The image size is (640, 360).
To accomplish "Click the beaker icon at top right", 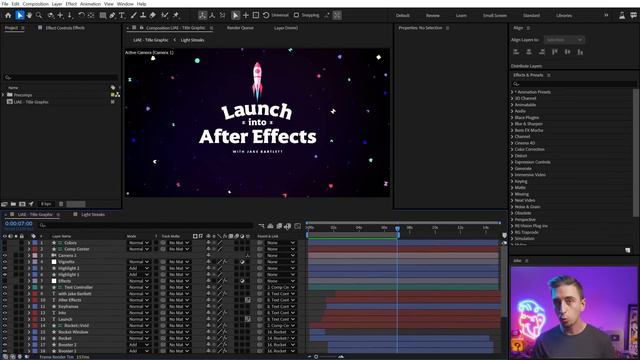I will pyautogui.click(x=622, y=16).
